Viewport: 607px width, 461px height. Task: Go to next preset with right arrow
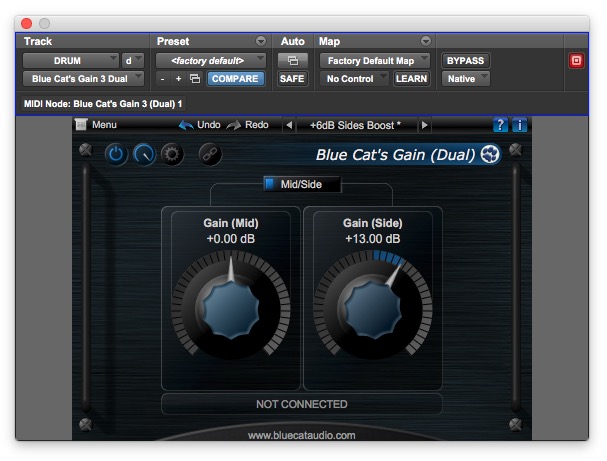point(425,125)
